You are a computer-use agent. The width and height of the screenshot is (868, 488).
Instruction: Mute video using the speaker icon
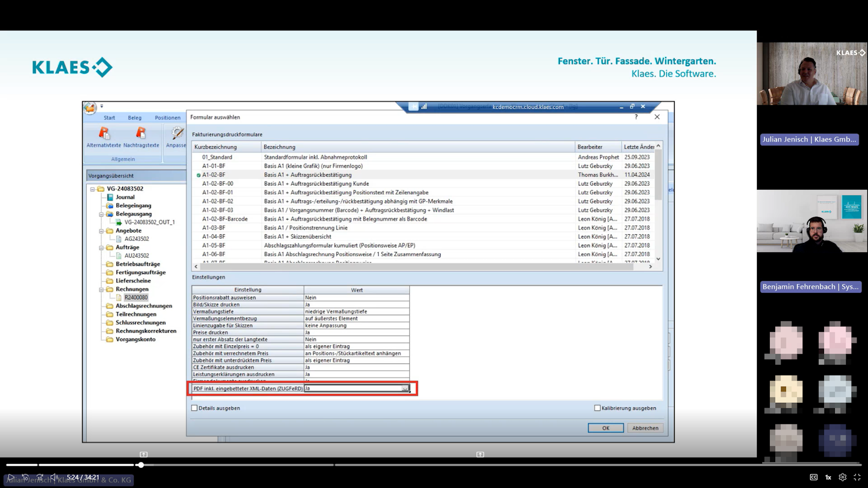[x=54, y=477]
